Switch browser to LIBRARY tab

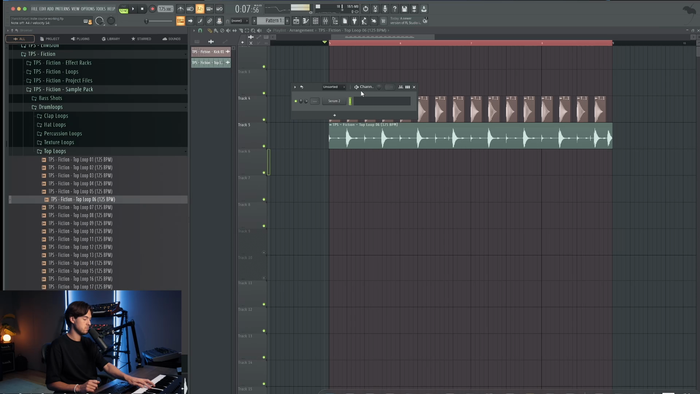111,39
